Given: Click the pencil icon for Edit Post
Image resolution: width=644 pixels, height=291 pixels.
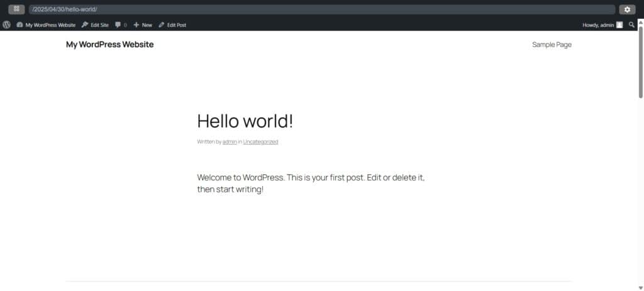Looking at the screenshot, I should (162, 25).
